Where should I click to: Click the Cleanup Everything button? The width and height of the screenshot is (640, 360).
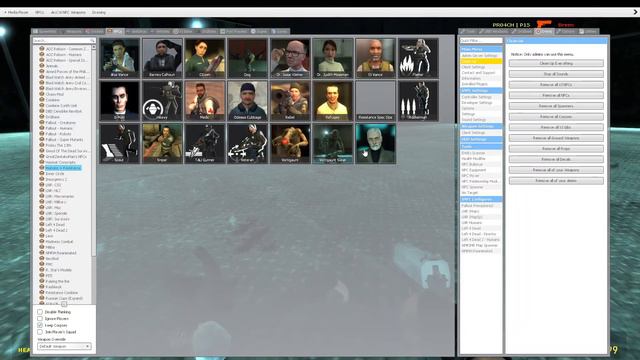(556, 63)
